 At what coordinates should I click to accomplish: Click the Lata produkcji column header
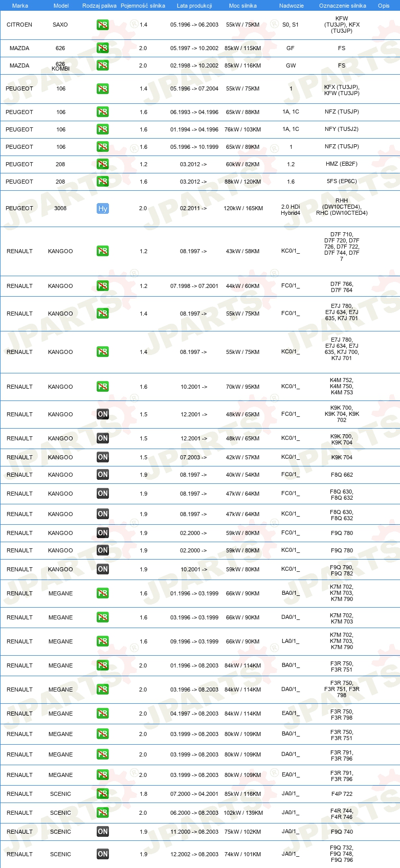[x=194, y=6]
